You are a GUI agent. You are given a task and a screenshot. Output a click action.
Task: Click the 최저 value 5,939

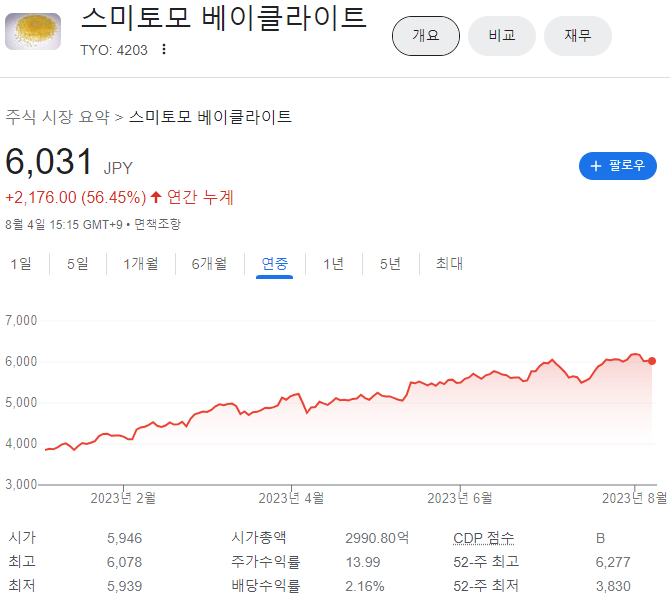[x=124, y=586]
